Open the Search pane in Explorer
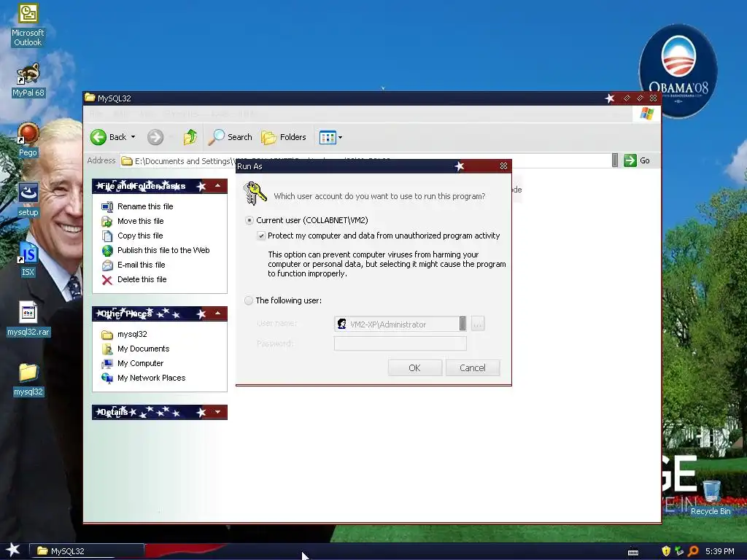The image size is (747, 560). coord(231,137)
